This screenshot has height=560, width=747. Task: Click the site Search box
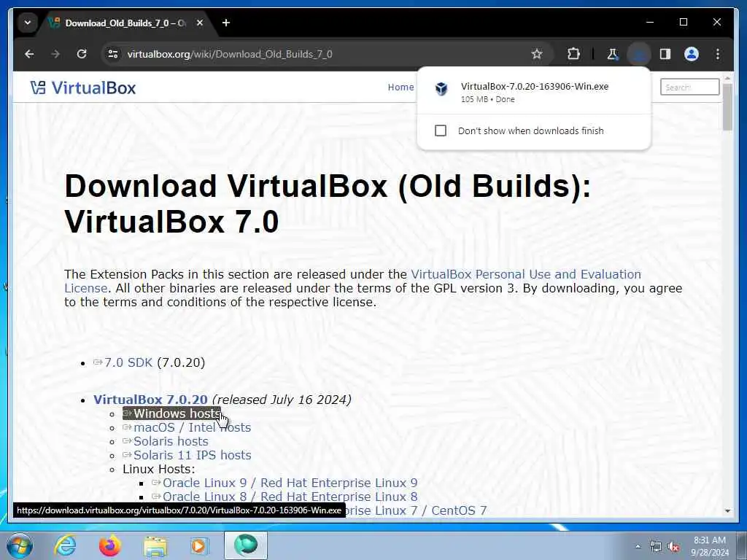[x=689, y=87]
